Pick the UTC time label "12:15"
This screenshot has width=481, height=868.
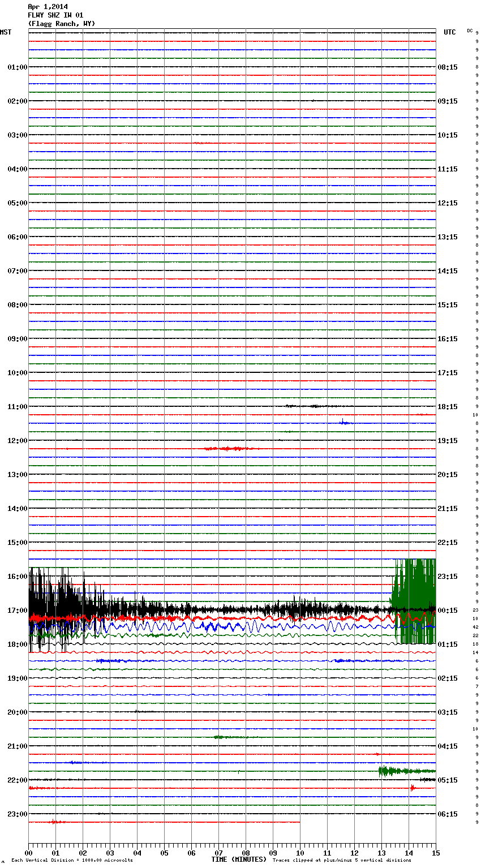click(x=448, y=203)
